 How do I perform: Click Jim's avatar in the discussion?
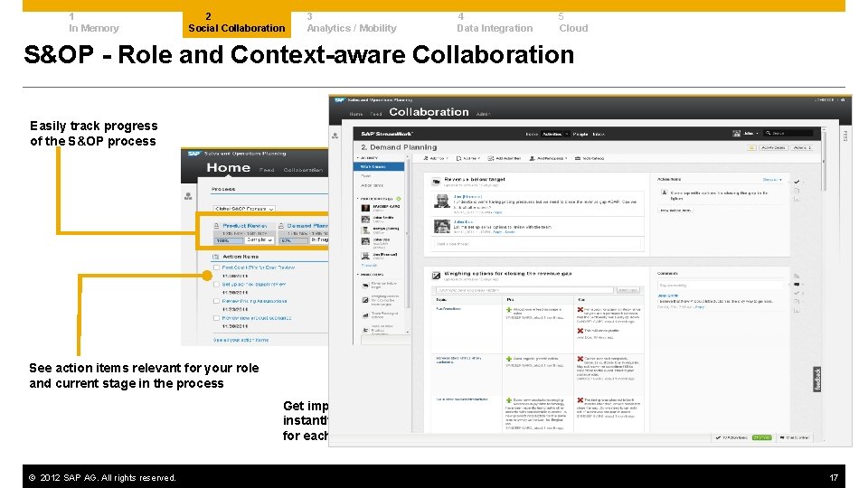pos(442,202)
